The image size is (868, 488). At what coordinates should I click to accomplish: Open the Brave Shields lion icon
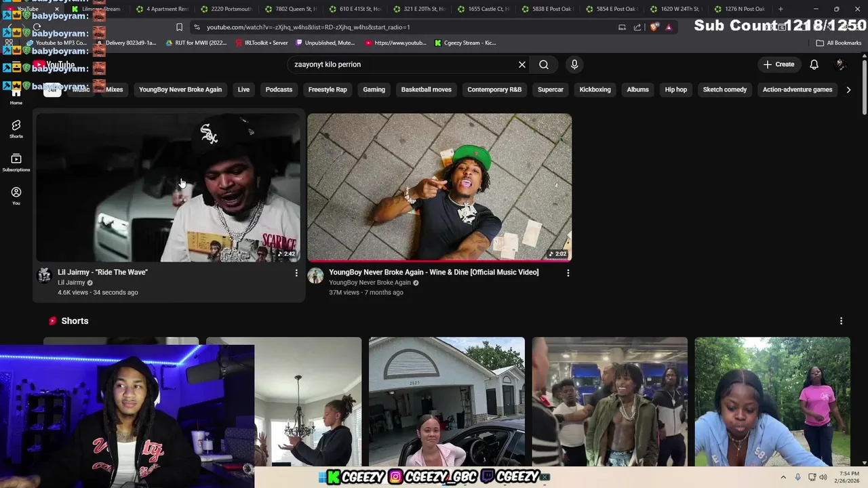[654, 27]
